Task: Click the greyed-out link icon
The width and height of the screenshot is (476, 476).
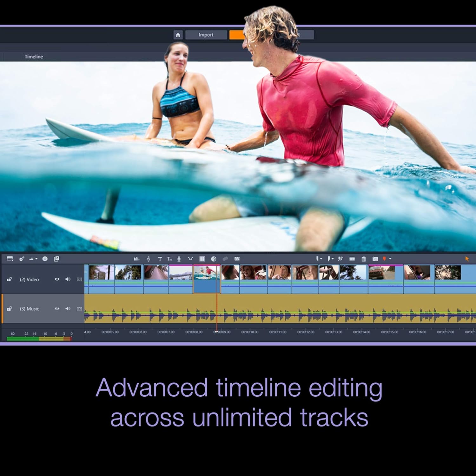Action: pos(225,259)
